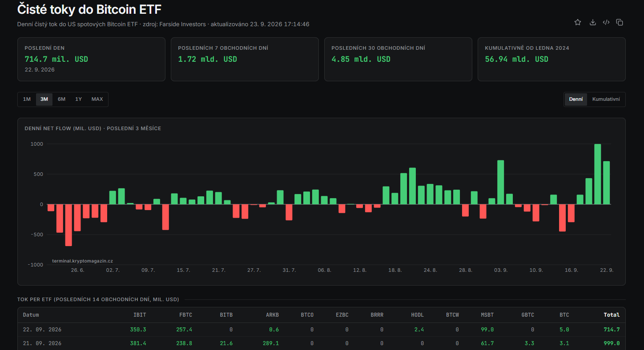Click MSBT value 99.0

pyautogui.click(x=487, y=330)
